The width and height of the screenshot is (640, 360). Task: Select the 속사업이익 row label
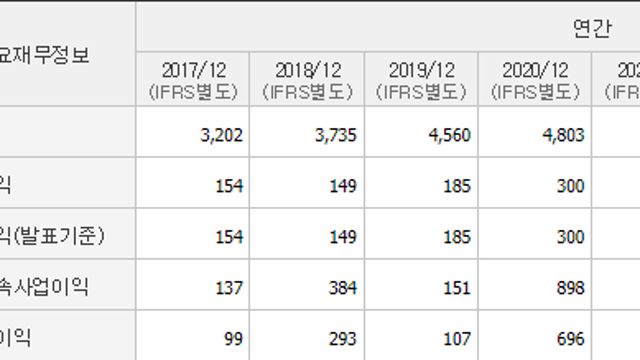tap(44, 287)
